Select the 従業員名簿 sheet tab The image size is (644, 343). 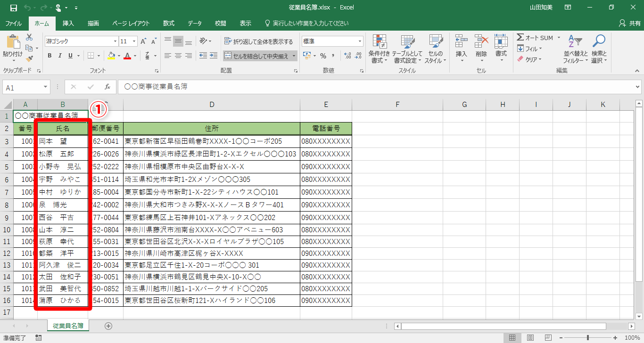[68, 326]
